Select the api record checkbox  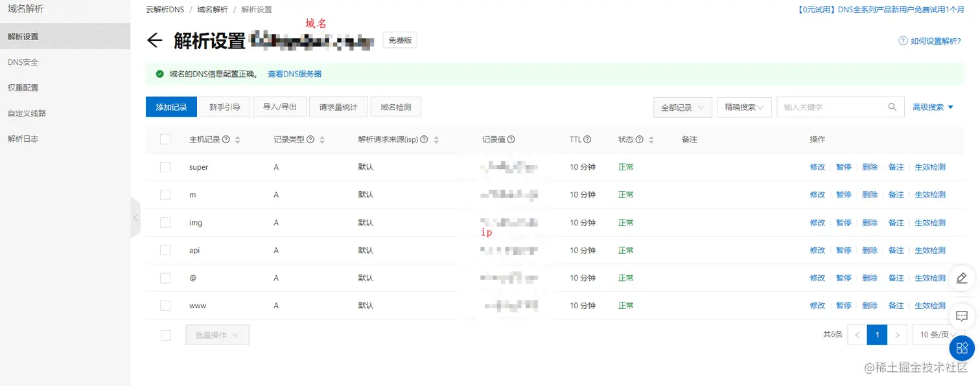[x=165, y=251]
